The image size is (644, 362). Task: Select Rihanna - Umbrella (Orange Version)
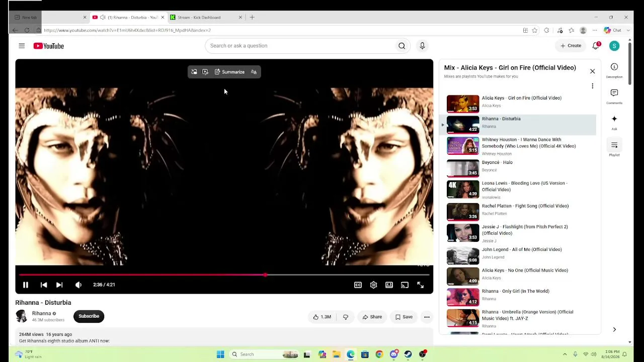[x=518, y=318]
